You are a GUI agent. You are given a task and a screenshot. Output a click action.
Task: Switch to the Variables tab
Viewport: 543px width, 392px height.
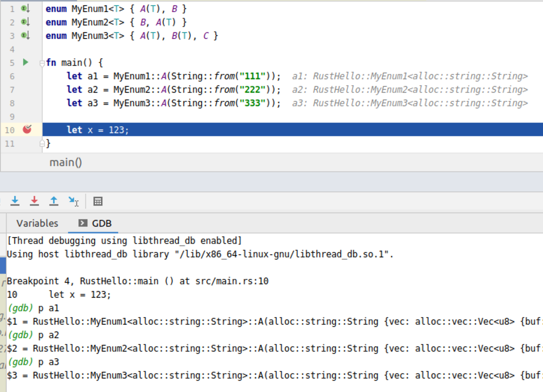click(x=37, y=223)
